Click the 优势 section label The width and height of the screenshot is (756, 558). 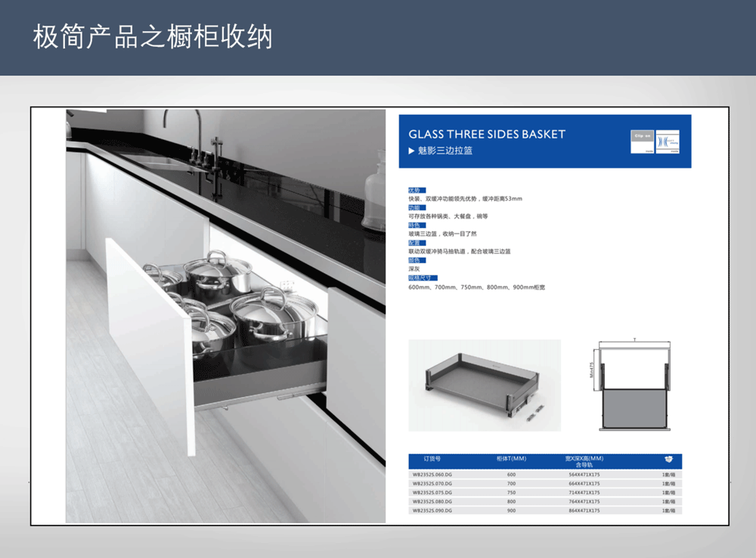(x=417, y=190)
